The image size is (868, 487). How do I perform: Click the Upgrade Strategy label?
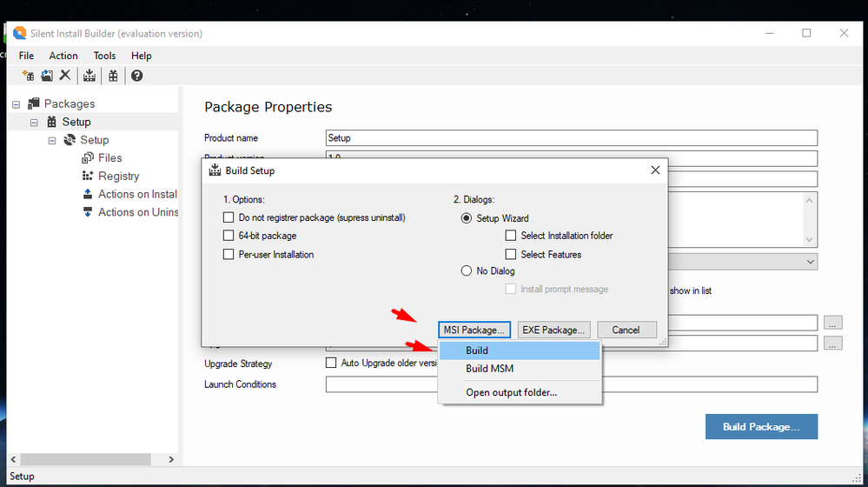point(238,364)
